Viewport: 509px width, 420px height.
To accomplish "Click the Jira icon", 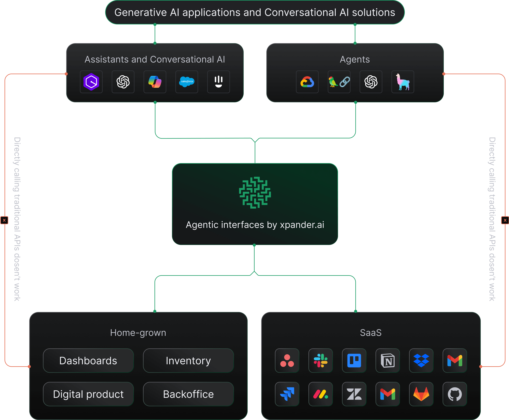I will (x=287, y=394).
